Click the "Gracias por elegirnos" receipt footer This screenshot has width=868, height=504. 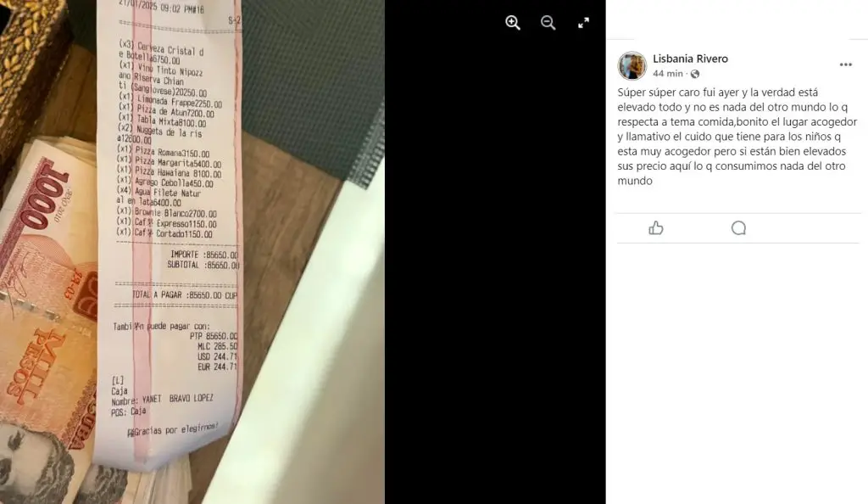click(x=173, y=430)
